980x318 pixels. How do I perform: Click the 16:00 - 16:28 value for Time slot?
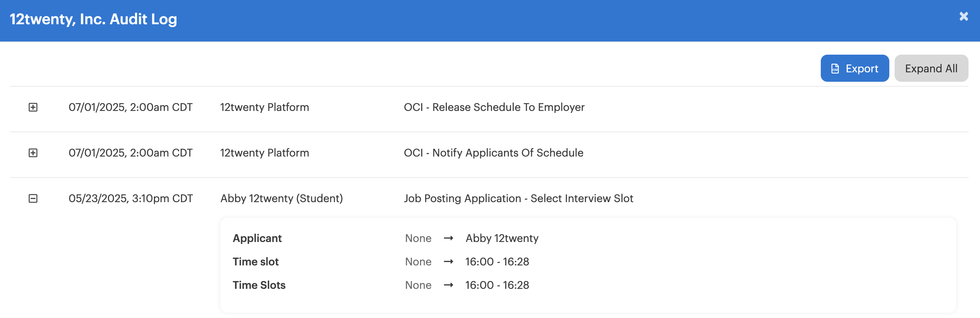(497, 262)
